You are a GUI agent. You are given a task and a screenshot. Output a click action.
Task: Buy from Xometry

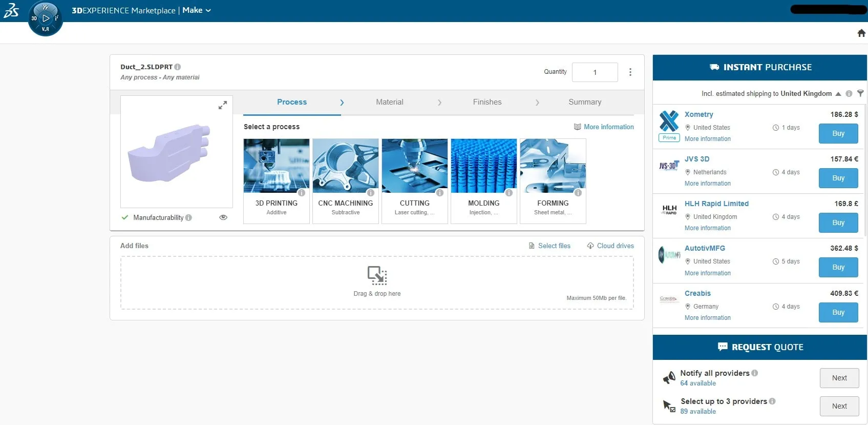838,133
